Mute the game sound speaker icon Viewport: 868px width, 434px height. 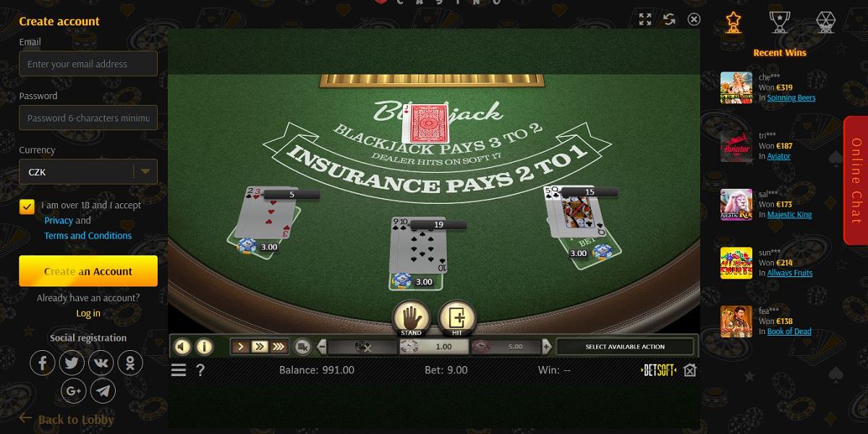(183, 346)
